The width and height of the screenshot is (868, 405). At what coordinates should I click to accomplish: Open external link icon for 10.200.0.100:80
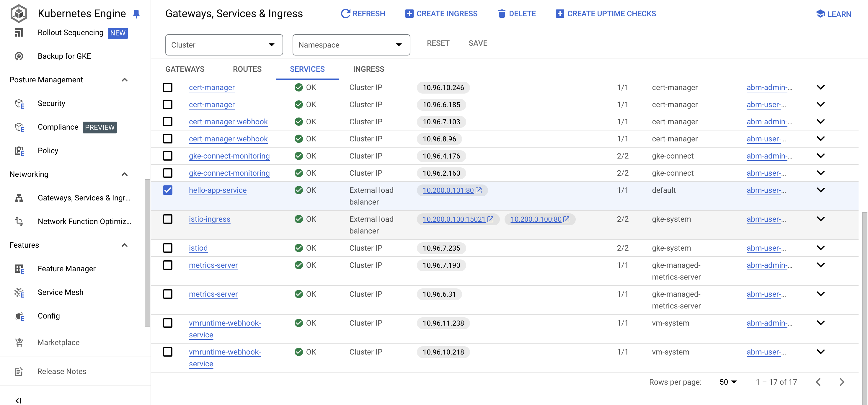tap(567, 219)
